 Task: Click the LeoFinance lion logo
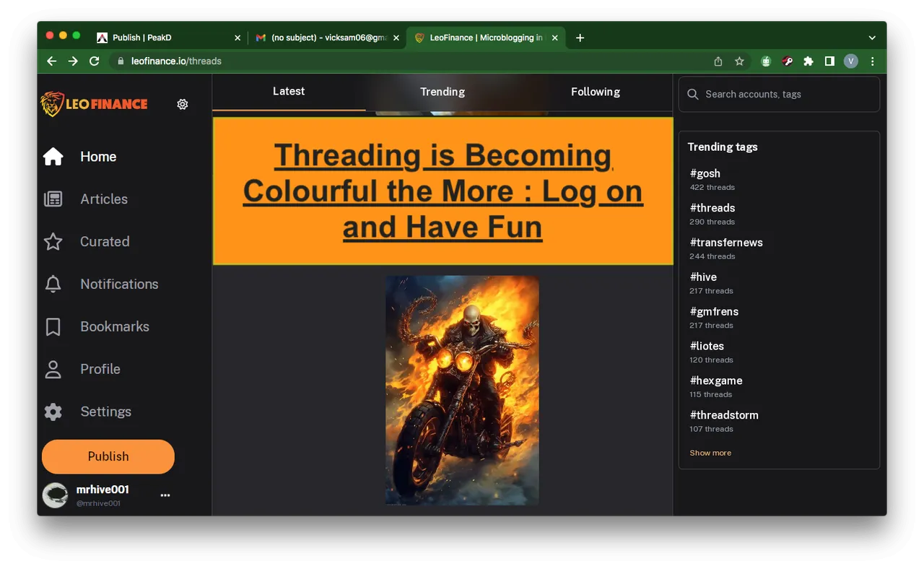pos(95,104)
